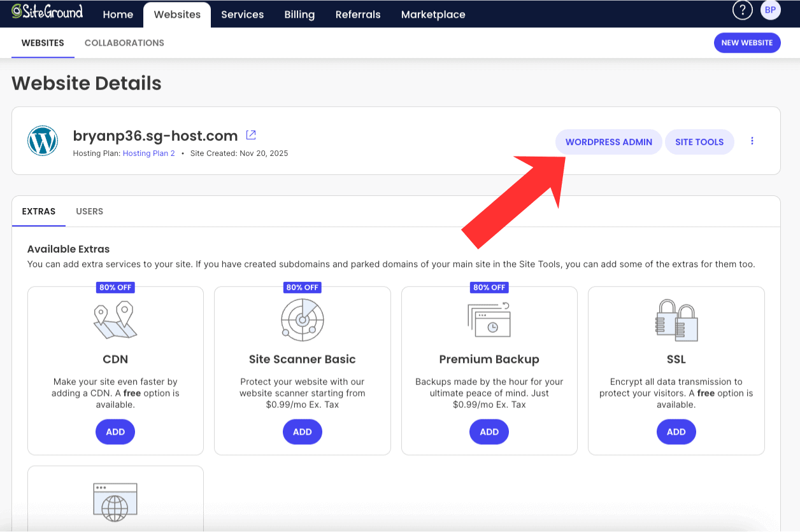
Task: Click the Premium Backup title
Action: (x=489, y=360)
